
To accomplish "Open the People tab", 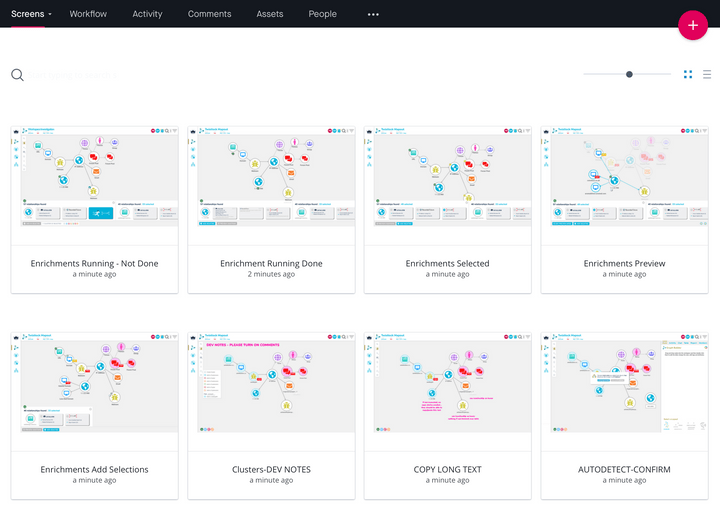I will pos(322,14).
